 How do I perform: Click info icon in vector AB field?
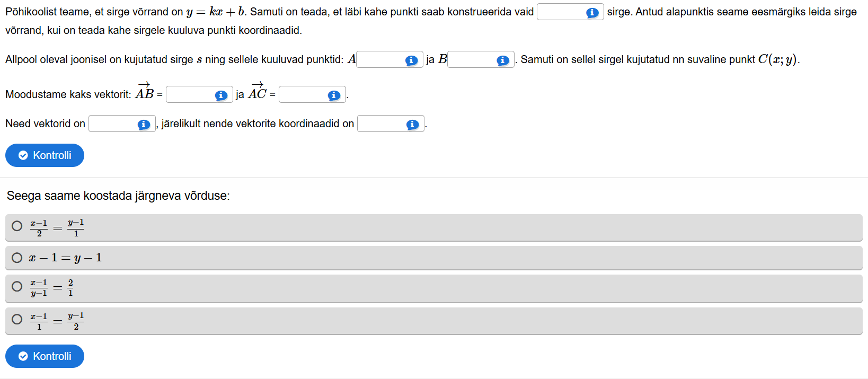[221, 95]
